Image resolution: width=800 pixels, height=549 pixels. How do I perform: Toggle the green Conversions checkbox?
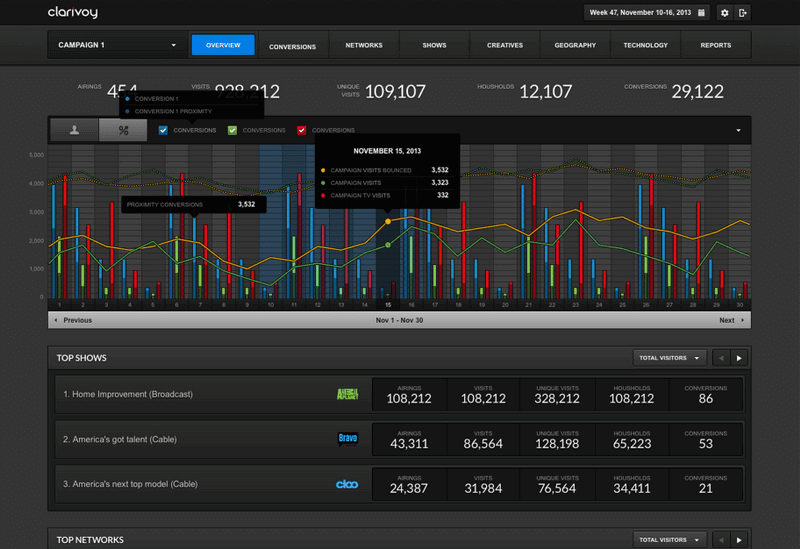click(x=232, y=130)
